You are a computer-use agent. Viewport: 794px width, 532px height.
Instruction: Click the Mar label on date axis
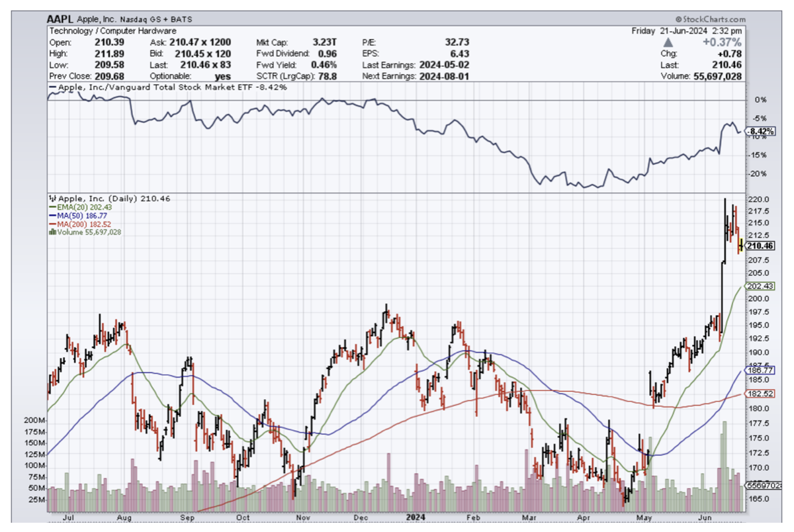tap(529, 518)
